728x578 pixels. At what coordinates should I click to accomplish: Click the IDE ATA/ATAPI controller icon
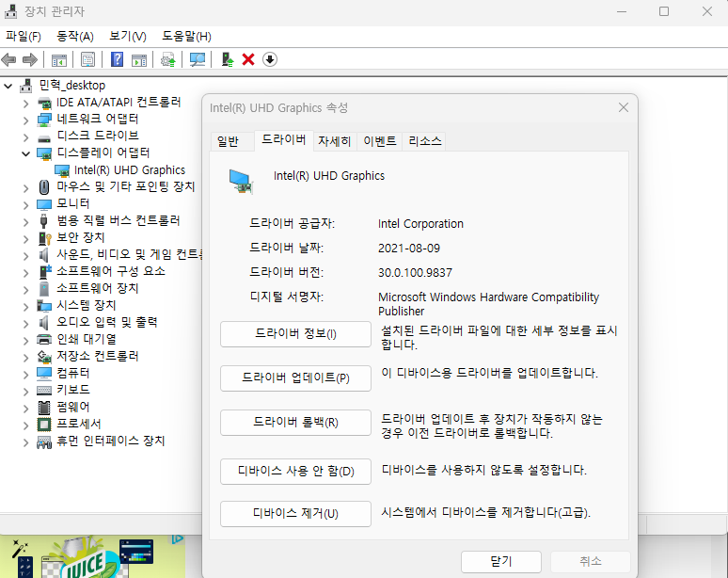click(x=44, y=103)
